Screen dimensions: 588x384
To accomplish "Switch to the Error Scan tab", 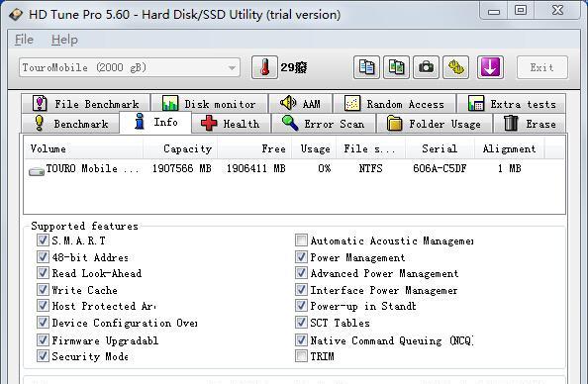I will click(x=324, y=124).
